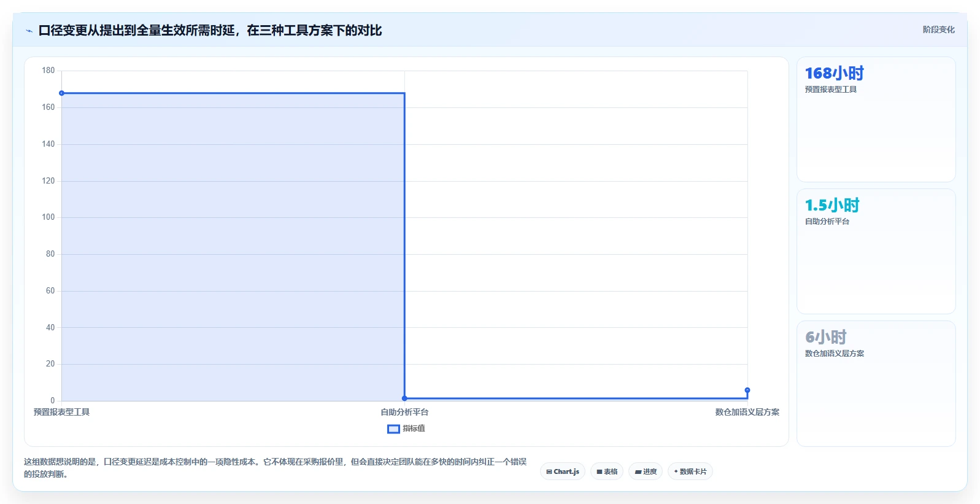This screenshot has height=504, width=980.
Task: Click x-axis label 自助分析平台
Action: pos(404,412)
